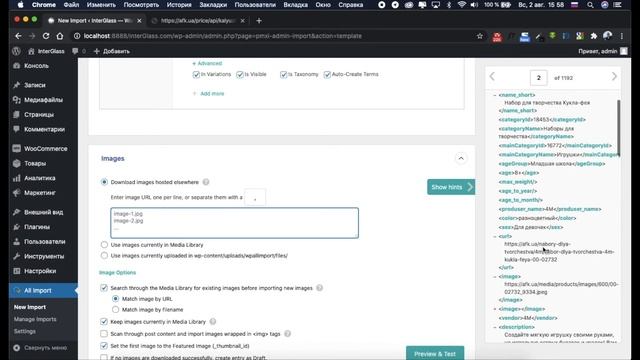Click help icon next to Search through Media Library
This screenshot has height=360, width=640.
[320, 288]
